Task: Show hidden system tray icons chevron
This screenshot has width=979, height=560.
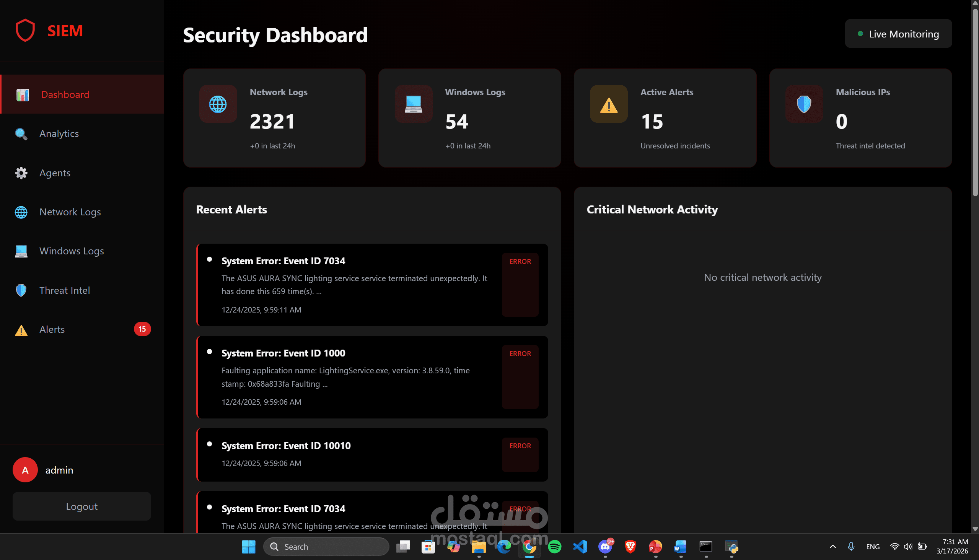Action: [832, 547]
